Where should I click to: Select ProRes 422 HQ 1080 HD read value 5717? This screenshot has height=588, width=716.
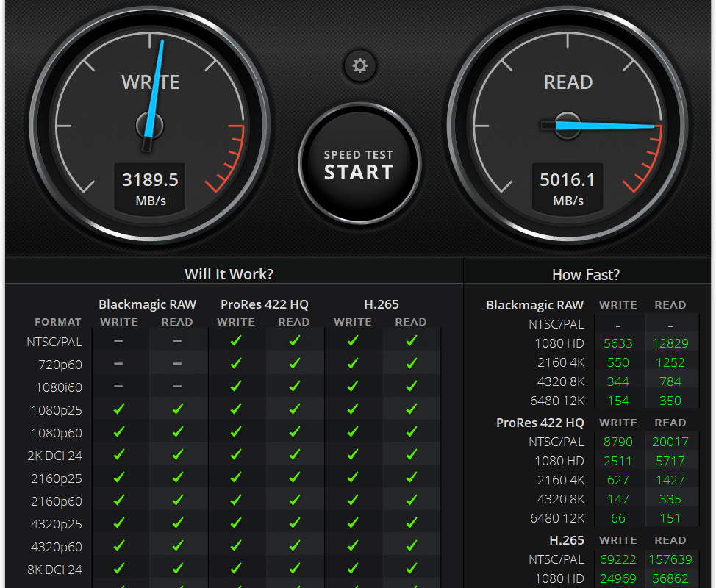[x=670, y=461]
